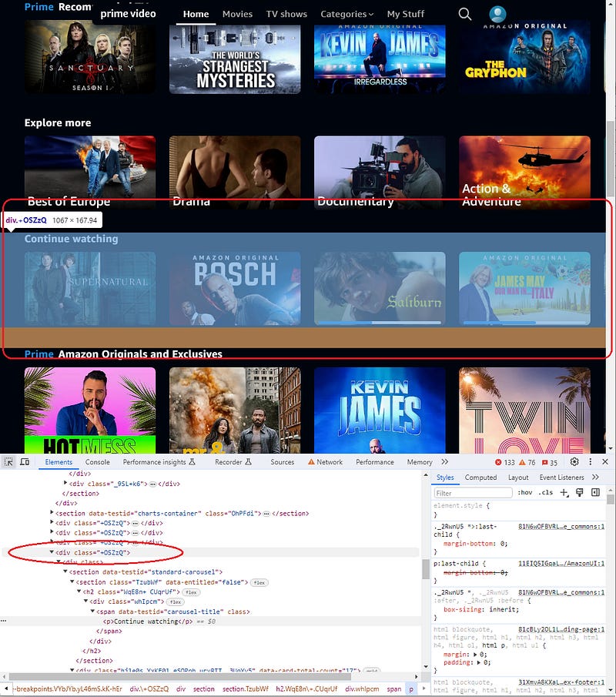The height and width of the screenshot is (697, 616).
Task: Collapse section TzubWf node
Action: (72, 582)
